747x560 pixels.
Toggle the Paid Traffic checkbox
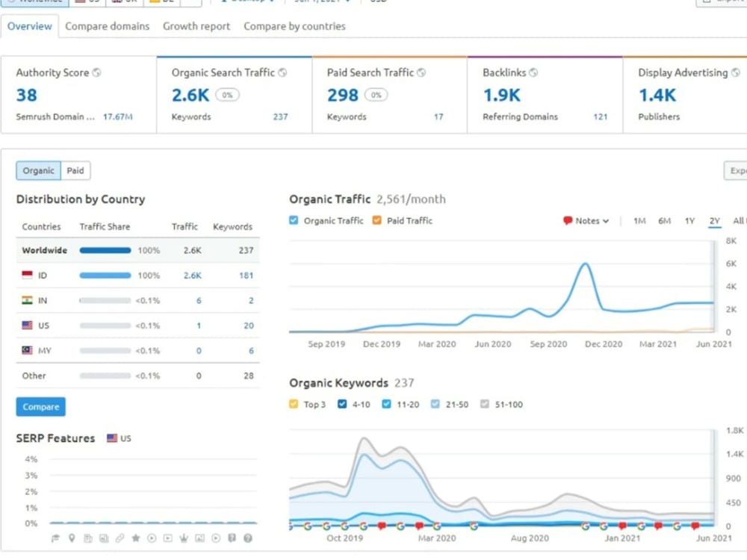pyautogui.click(x=376, y=220)
